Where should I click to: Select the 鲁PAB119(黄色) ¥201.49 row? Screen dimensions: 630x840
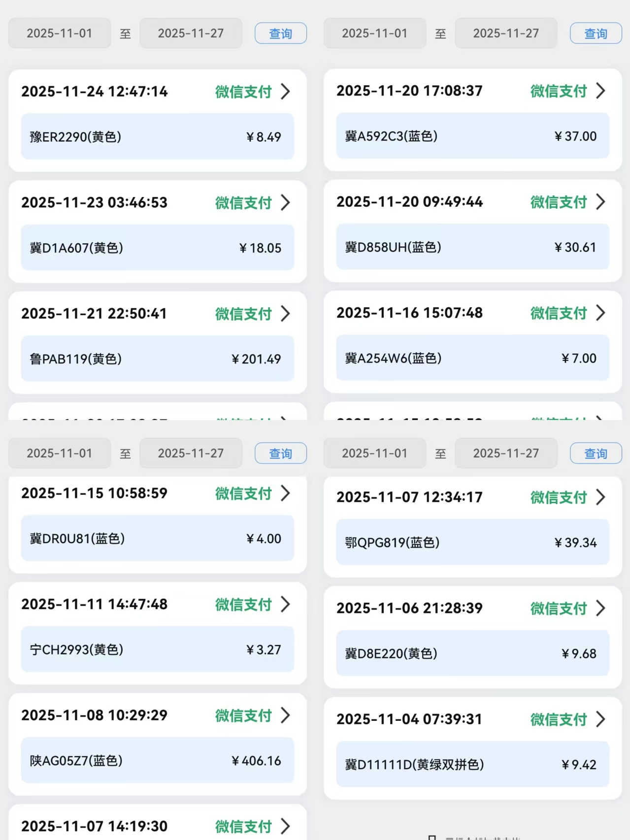click(x=157, y=359)
